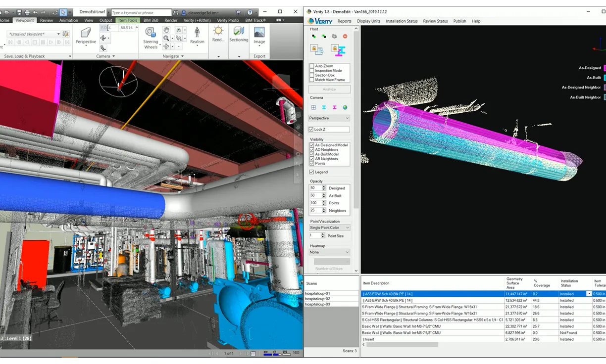Enable the Auto-Zoom checkbox
The height and width of the screenshot is (364, 606).
tap(312, 66)
